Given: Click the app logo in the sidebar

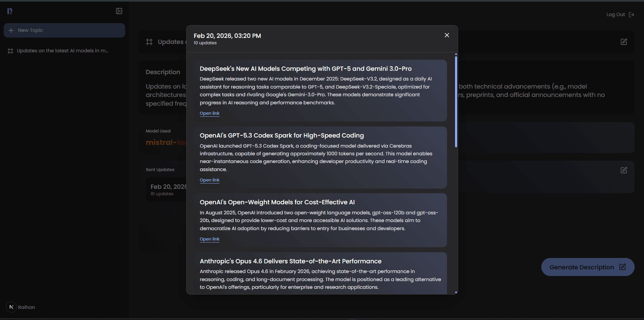Looking at the screenshot, I should pyautogui.click(x=10, y=11).
